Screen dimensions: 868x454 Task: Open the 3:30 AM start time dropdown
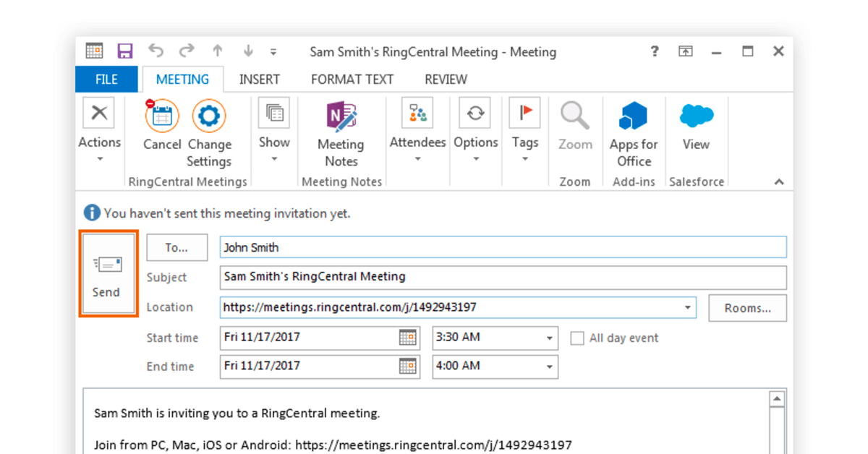(x=550, y=338)
